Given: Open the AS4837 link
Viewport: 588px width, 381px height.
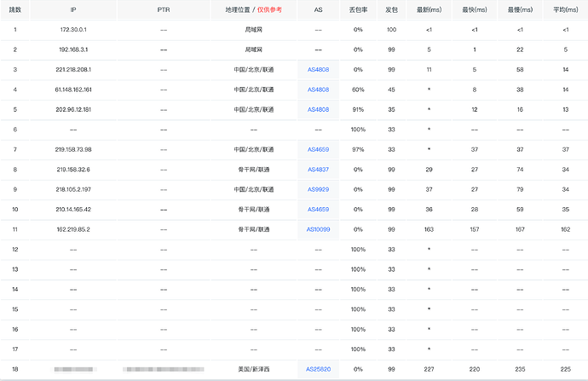Looking at the screenshot, I should pos(318,170).
